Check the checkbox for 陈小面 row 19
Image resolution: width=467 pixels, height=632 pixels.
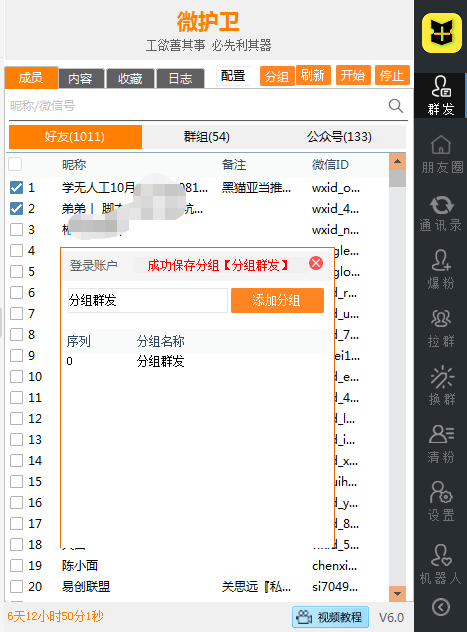click(x=17, y=565)
